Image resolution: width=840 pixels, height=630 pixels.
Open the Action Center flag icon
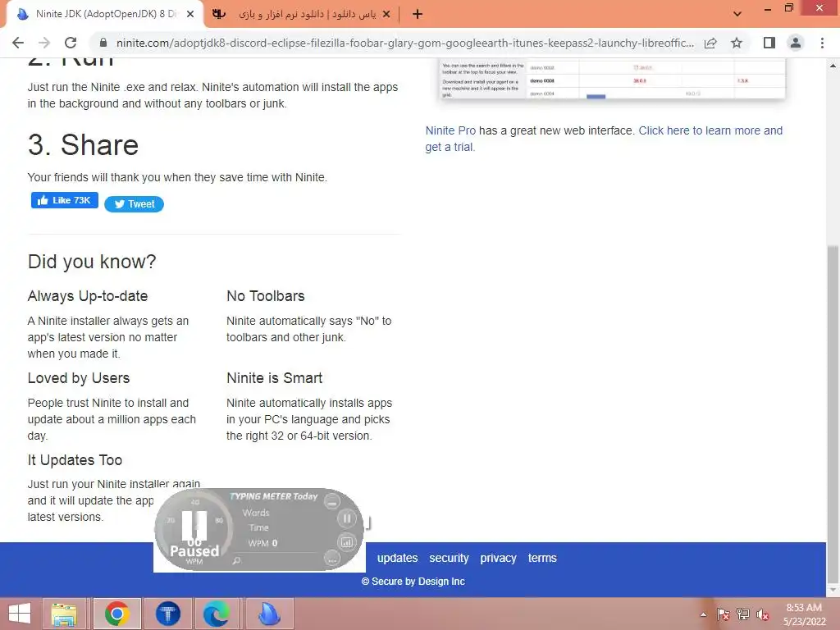click(x=724, y=614)
